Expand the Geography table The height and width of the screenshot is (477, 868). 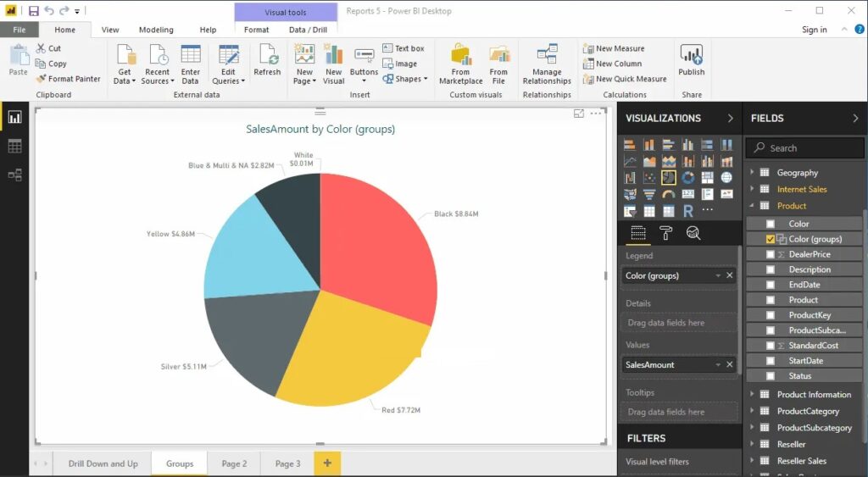[x=753, y=173]
